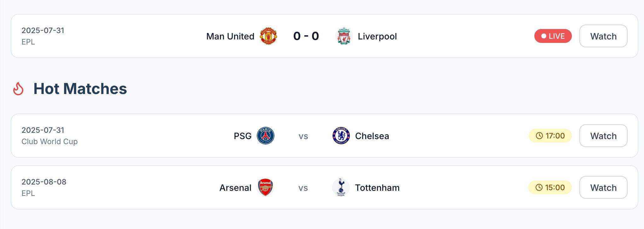Click the red LIVE badge

click(x=553, y=36)
